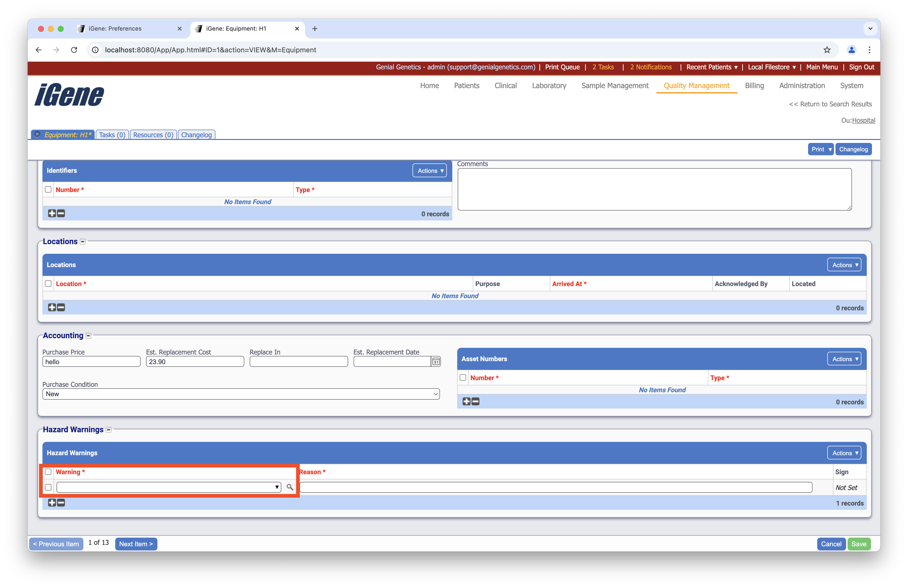
Task: Remove row with Hazard Warnings minus icon
Action: pos(61,503)
